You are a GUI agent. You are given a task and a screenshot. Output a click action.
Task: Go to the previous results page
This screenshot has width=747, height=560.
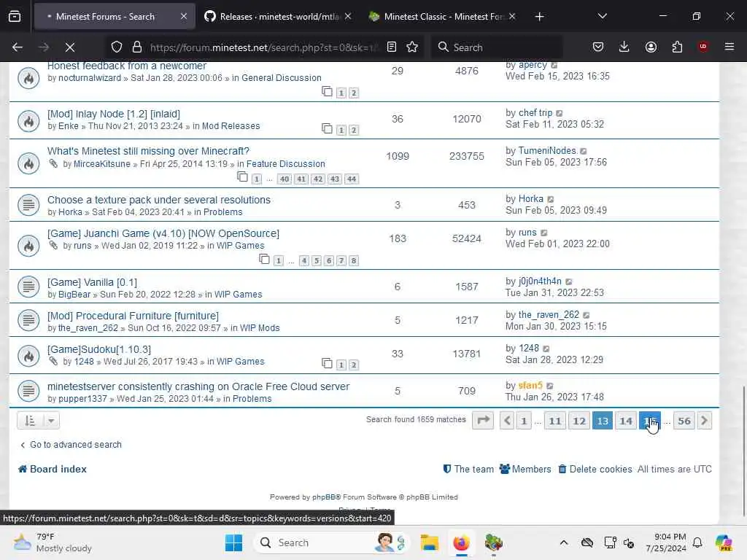click(x=507, y=421)
